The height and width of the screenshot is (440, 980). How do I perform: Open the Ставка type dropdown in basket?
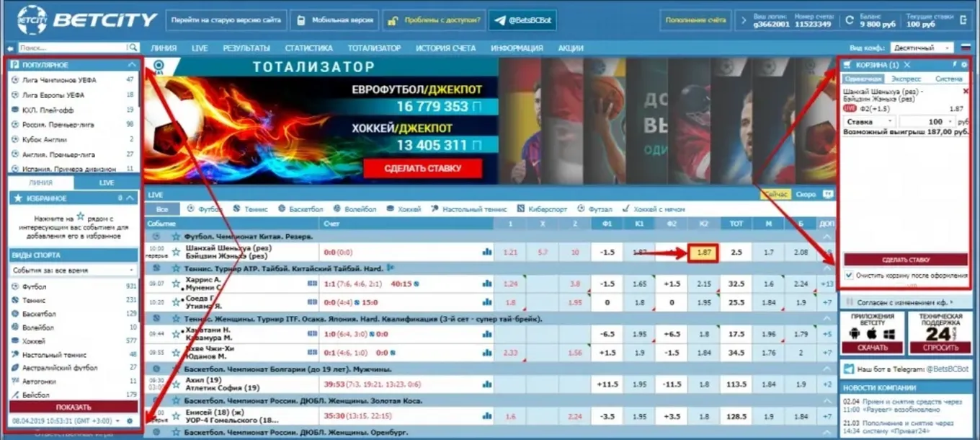coord(870,122)
